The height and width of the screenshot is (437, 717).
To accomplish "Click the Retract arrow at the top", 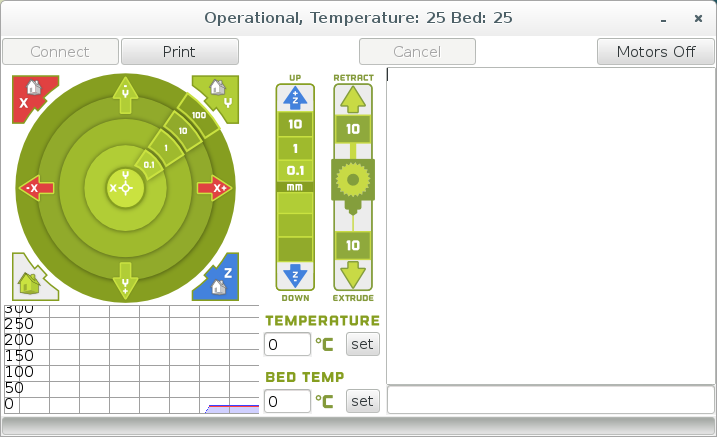I will [353, 99].
